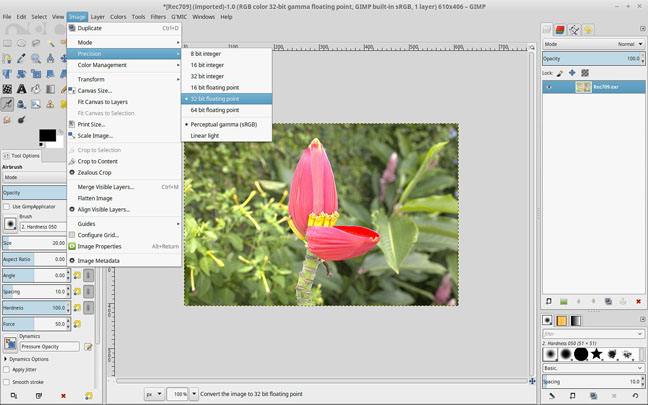Click Scale Image... menu entry
This screenshot has height=405, width=648.
tap(124, 136)
